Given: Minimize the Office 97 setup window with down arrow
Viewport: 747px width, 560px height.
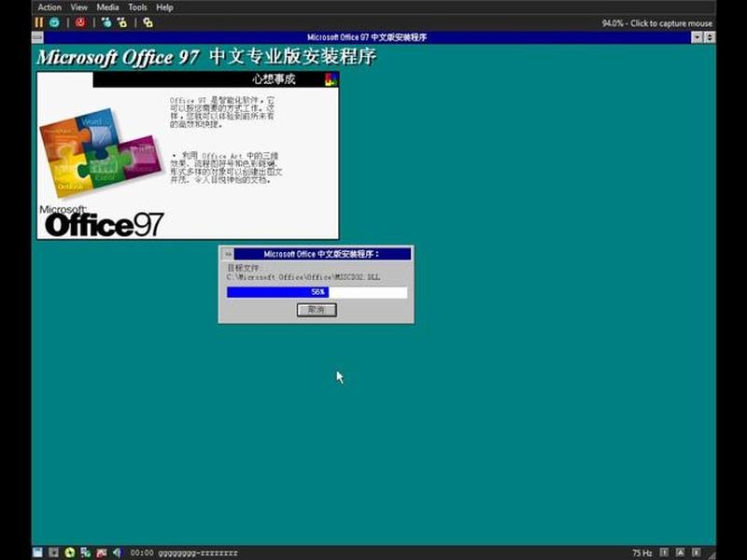Looking at the screenshot, I should click(697, 37).
